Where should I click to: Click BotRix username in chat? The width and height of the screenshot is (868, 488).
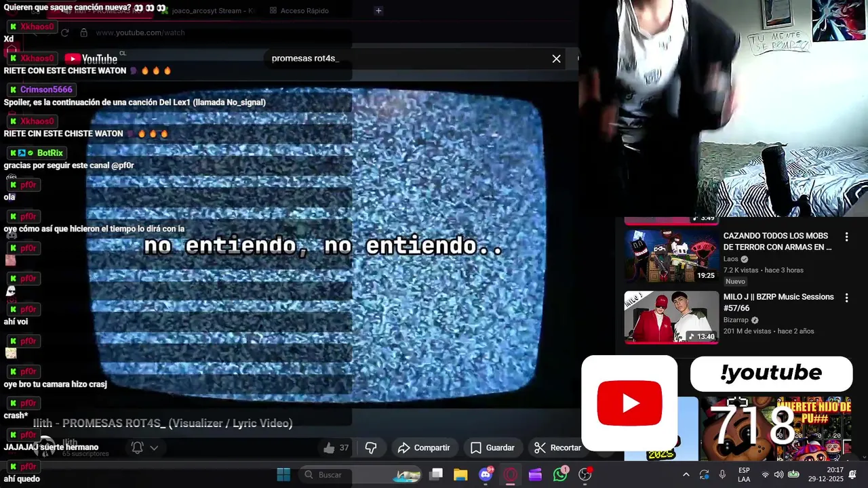(x=50, y=153)
